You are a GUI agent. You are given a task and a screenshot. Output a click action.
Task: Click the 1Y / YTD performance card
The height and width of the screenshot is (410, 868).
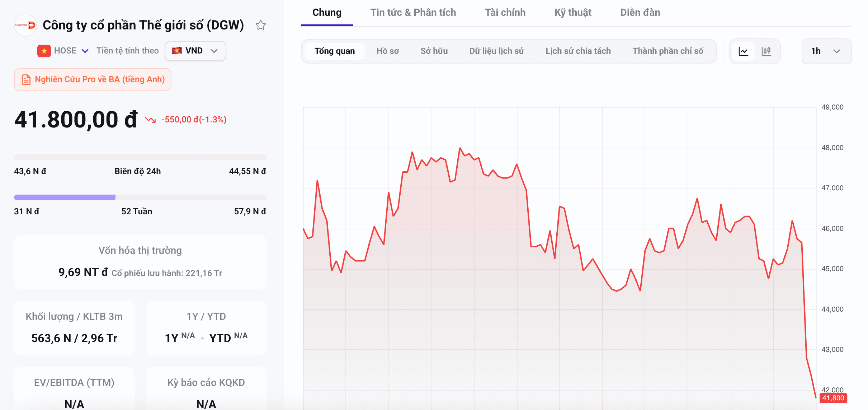[x=206, y=328]
